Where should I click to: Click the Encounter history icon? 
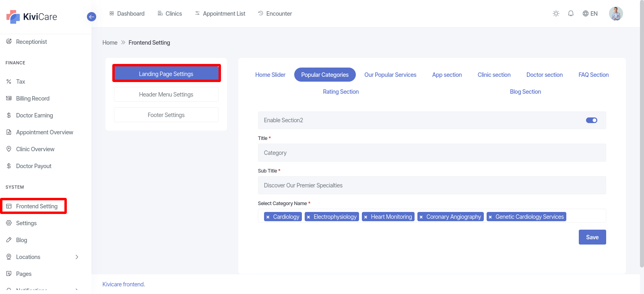[261, 13]
